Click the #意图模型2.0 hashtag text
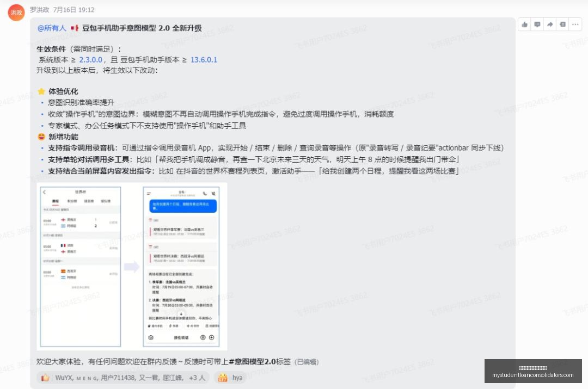 (x=252, y=362)
